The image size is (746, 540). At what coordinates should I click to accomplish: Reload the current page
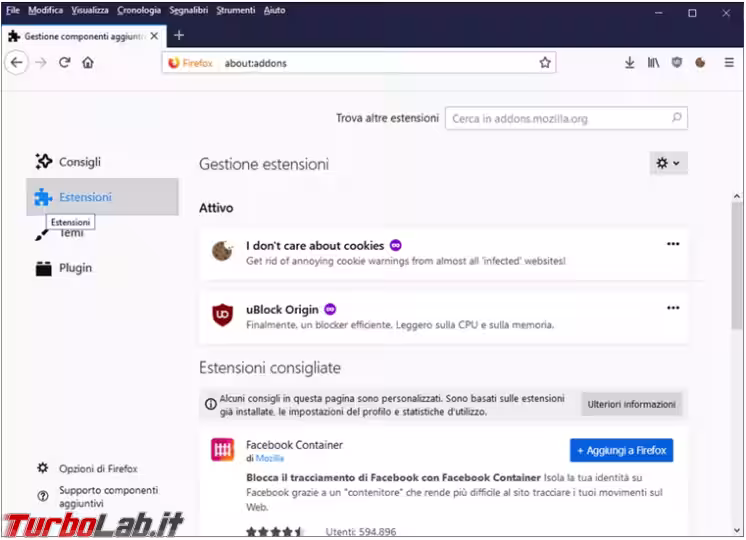point(65,62)
